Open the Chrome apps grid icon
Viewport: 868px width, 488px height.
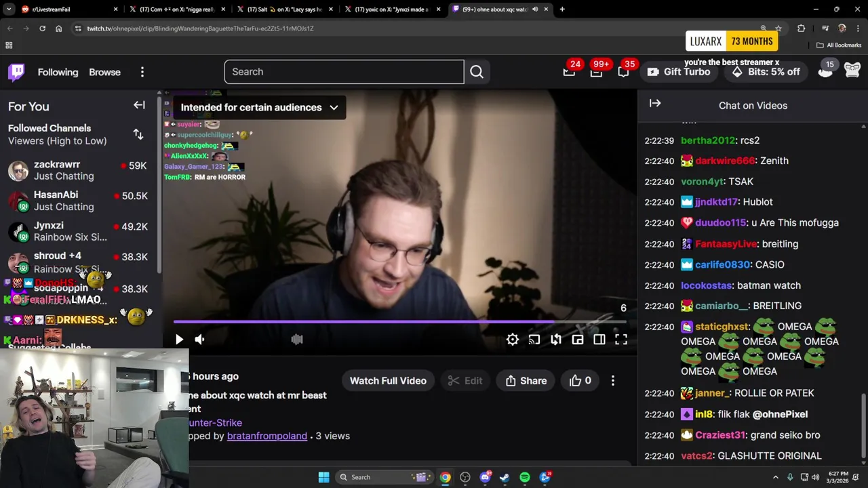(x=9, y=45)
